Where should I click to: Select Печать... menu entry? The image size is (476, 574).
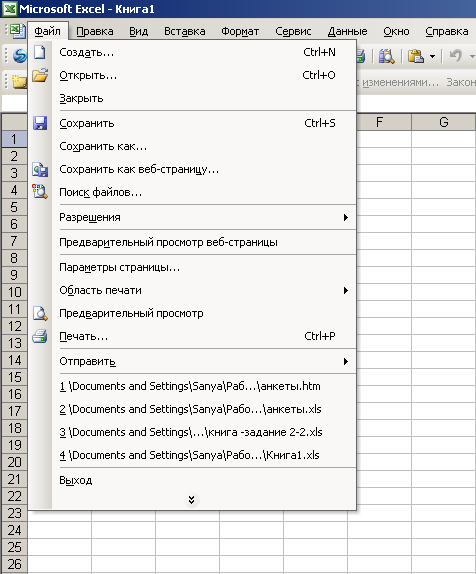192,336
